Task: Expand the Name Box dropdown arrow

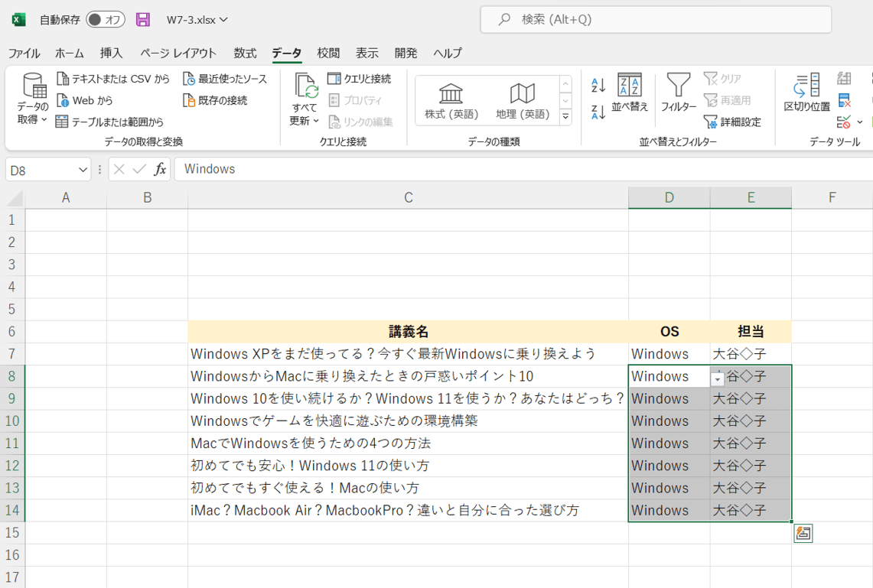Action: [83, 170]
